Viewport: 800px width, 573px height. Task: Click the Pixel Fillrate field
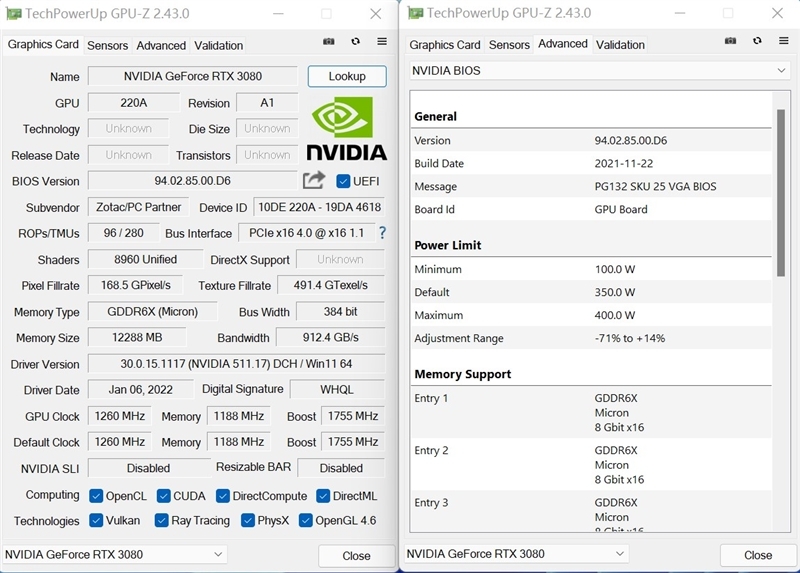pyautogui.click(x=135, y=285)
